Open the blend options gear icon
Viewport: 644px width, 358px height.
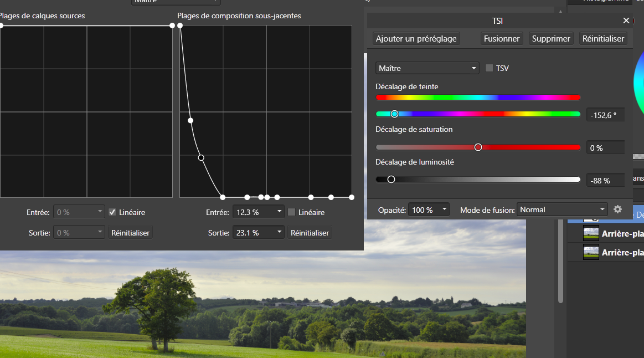pos(617,209)
